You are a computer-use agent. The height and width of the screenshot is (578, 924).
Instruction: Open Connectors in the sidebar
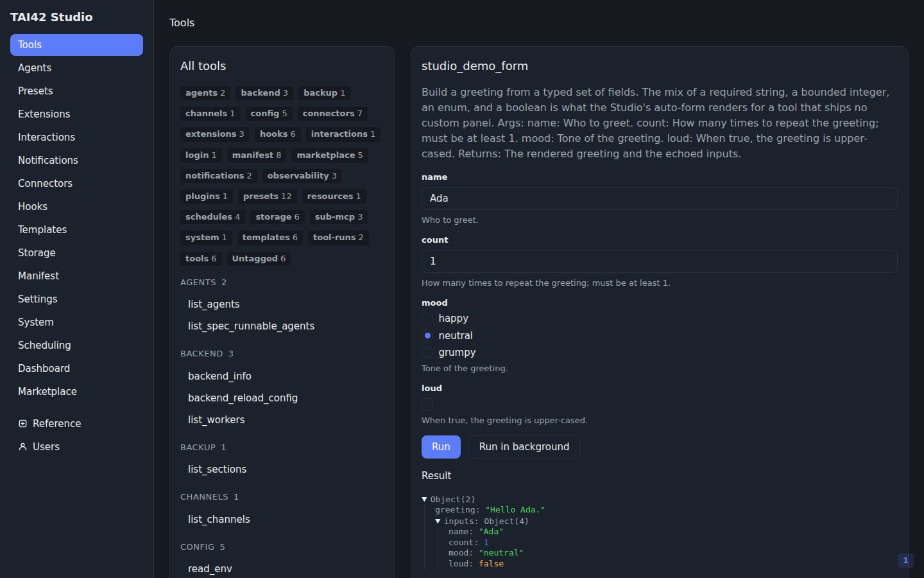[x=76, y=184]
